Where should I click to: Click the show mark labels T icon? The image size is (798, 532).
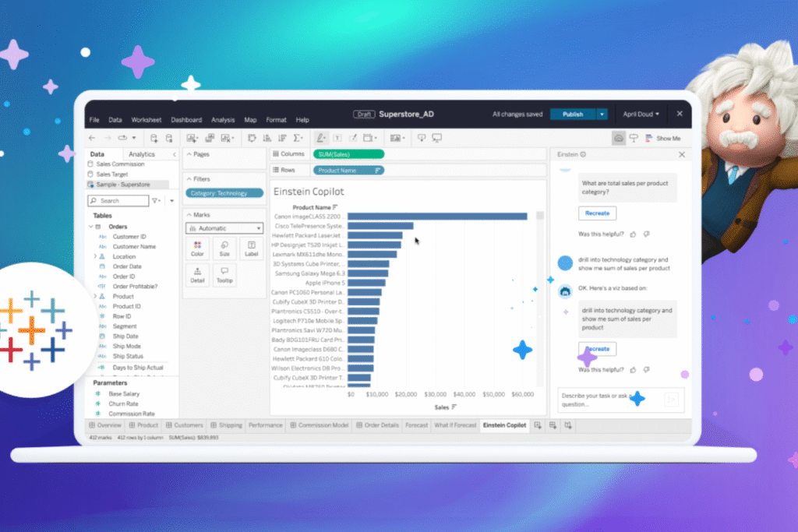click(337, 138)
